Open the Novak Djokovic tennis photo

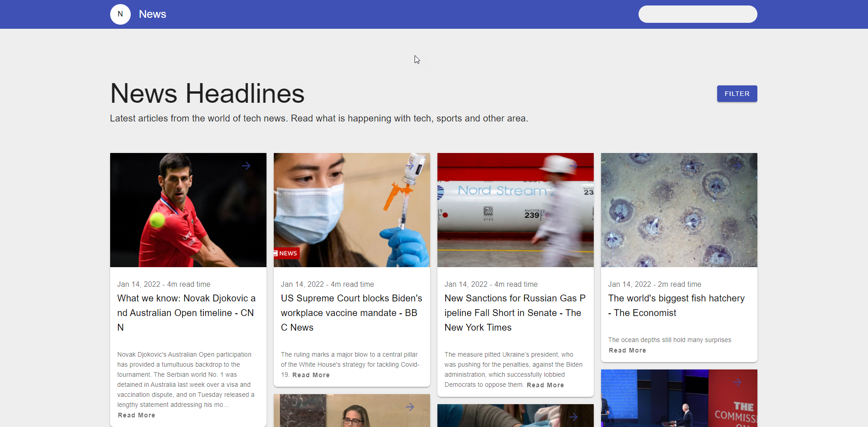pyautogui.click(x=188, y=210)
